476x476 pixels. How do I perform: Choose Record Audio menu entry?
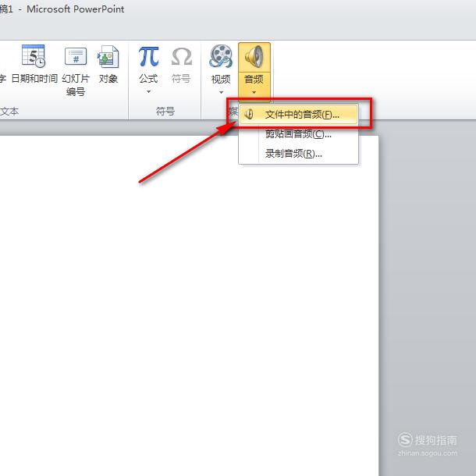[x=298, y=154]
